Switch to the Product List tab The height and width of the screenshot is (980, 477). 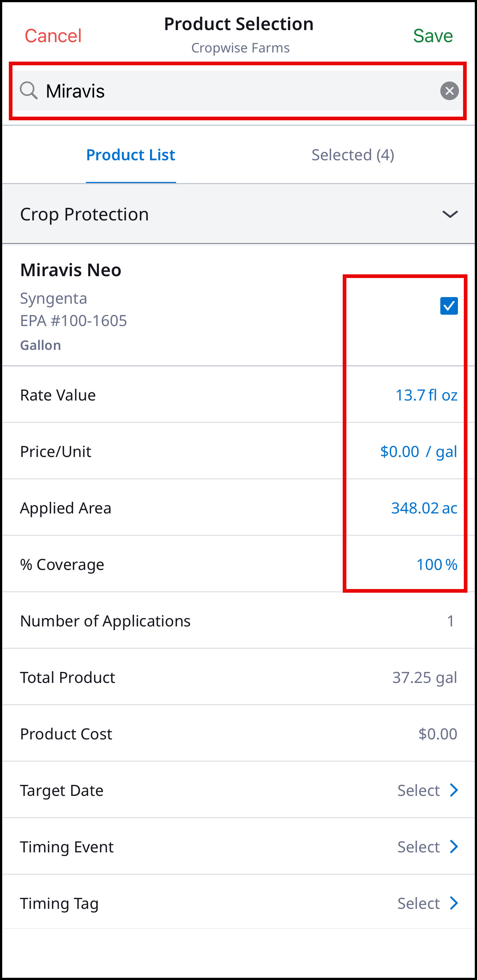[x=131, y=155]
